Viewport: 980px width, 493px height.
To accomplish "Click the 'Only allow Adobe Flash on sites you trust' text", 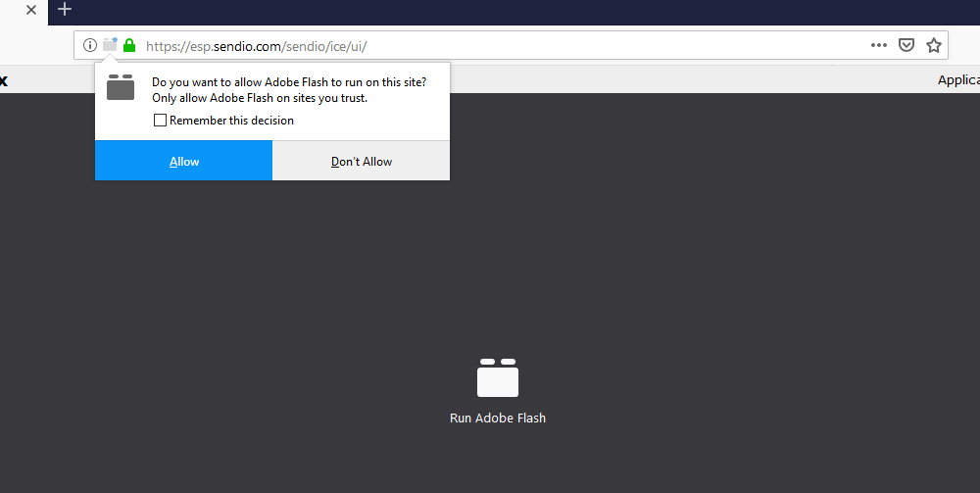I will [260, 98].
